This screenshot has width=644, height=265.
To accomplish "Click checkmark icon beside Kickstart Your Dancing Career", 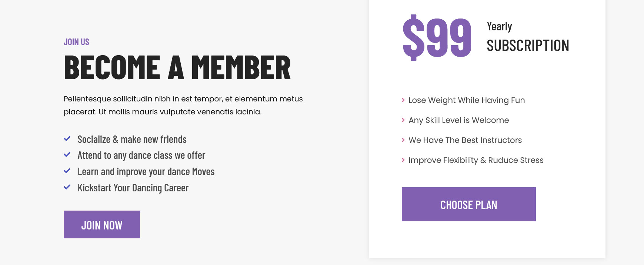I will 67,187.
